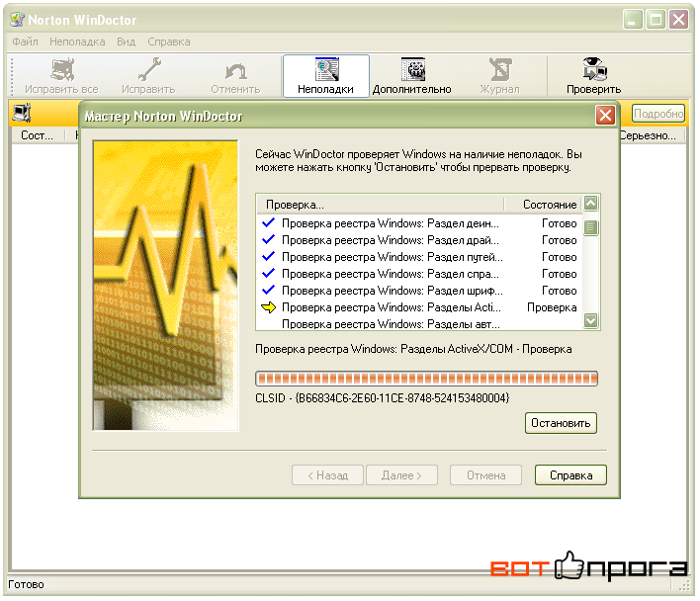Screen dimensions: 700x601
Task: Click the wizard heartbeat graph image
Action: pyautogui.click(x=166, y=286)
